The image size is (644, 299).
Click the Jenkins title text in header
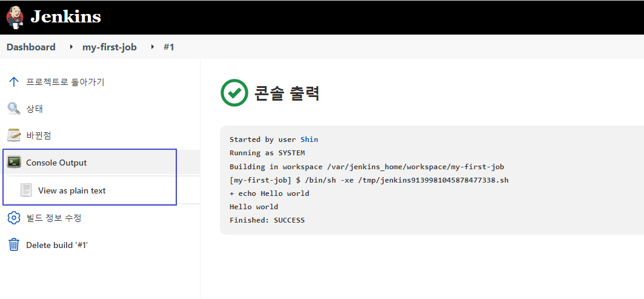(x=65, y=17)
